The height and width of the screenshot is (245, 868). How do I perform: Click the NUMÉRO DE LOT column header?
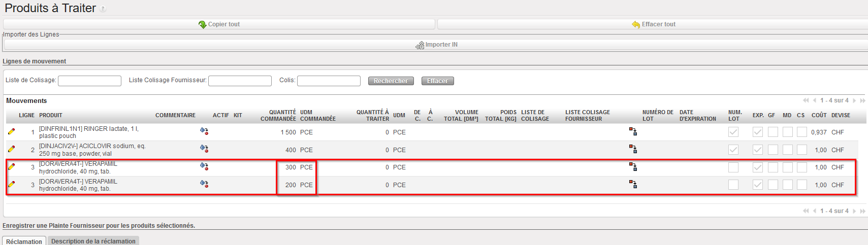(658, 116)
